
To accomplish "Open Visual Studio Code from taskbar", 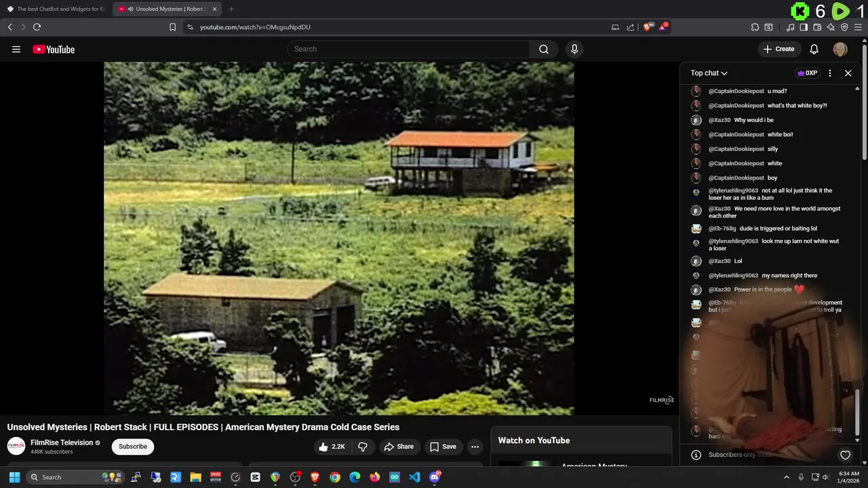I will pos(414,477).
